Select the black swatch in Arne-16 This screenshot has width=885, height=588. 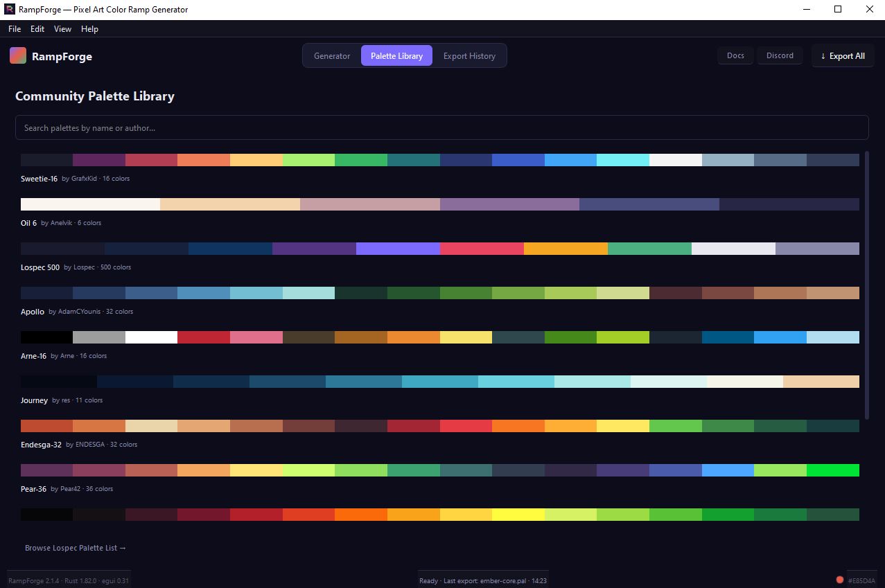[x=46, y=337]
